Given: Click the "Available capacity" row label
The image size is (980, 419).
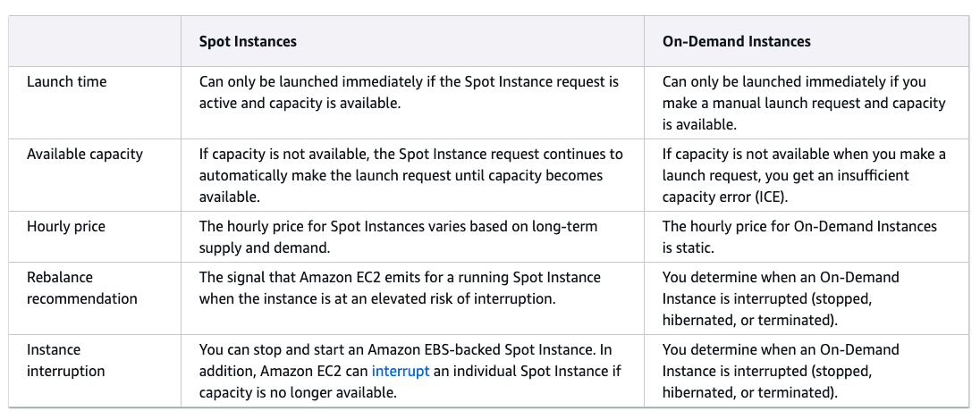Looking at the screenshot, I should pos(84,155).
